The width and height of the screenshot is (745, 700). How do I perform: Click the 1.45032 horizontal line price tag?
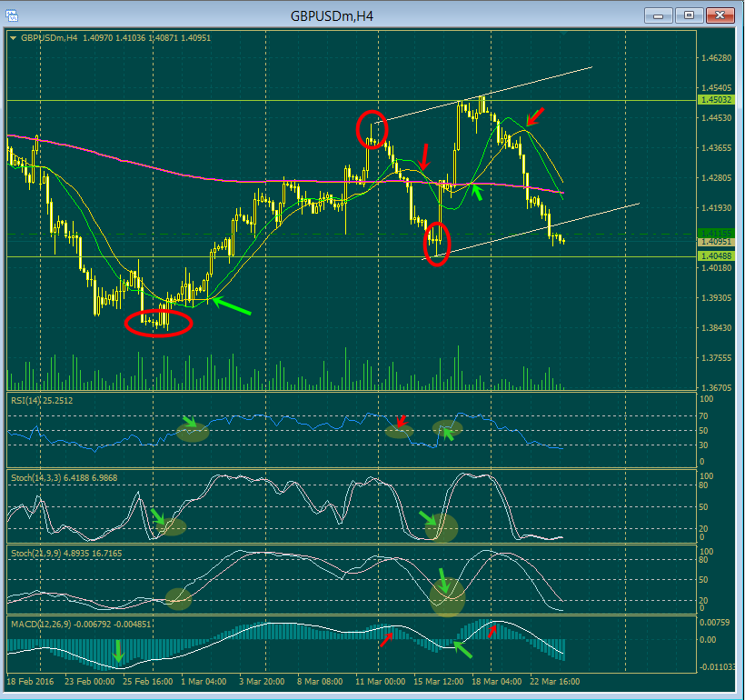[716, 100]
